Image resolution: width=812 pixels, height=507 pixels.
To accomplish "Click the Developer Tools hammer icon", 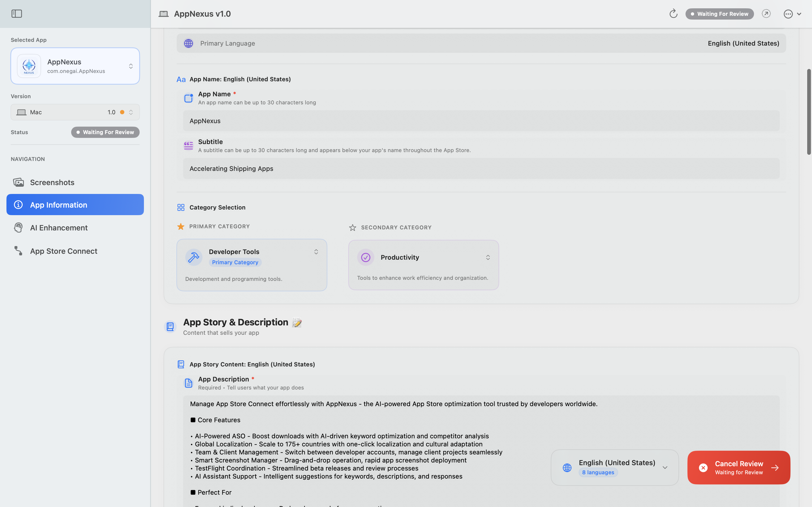I will pyautogui.click(x=194, y=257).
